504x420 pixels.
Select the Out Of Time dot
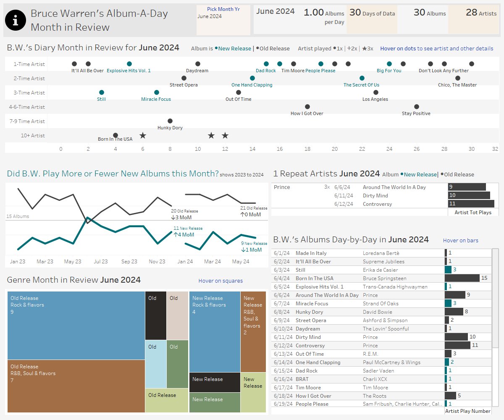tap(239, 92)
